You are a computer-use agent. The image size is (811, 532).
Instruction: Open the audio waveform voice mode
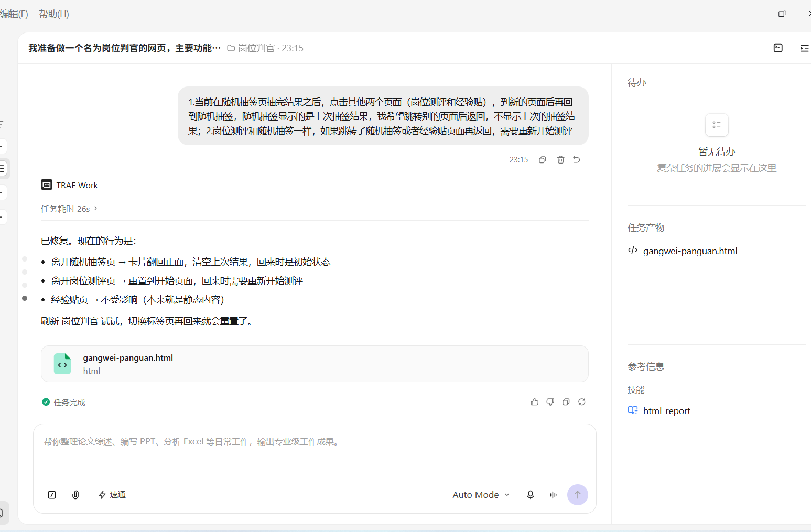point(554,495)
